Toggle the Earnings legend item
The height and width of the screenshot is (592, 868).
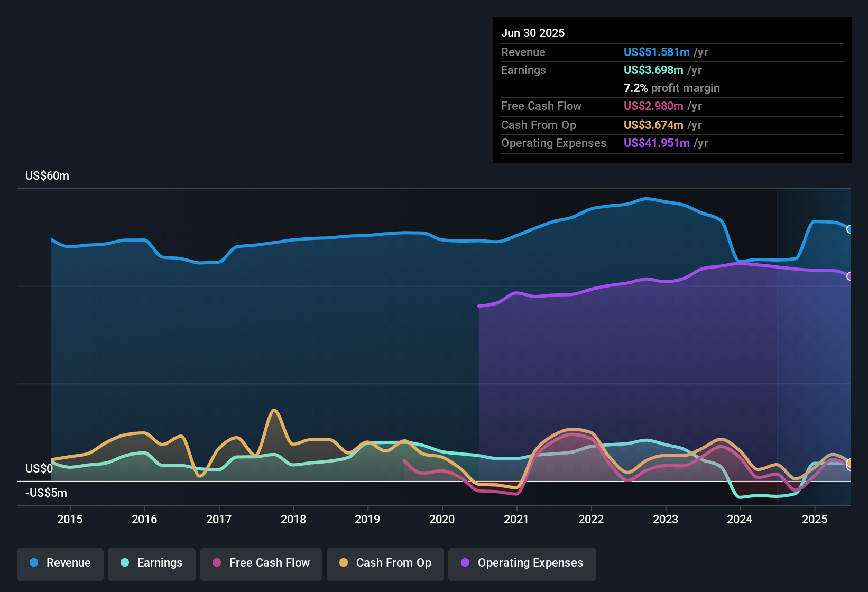[x=152, y=563]
